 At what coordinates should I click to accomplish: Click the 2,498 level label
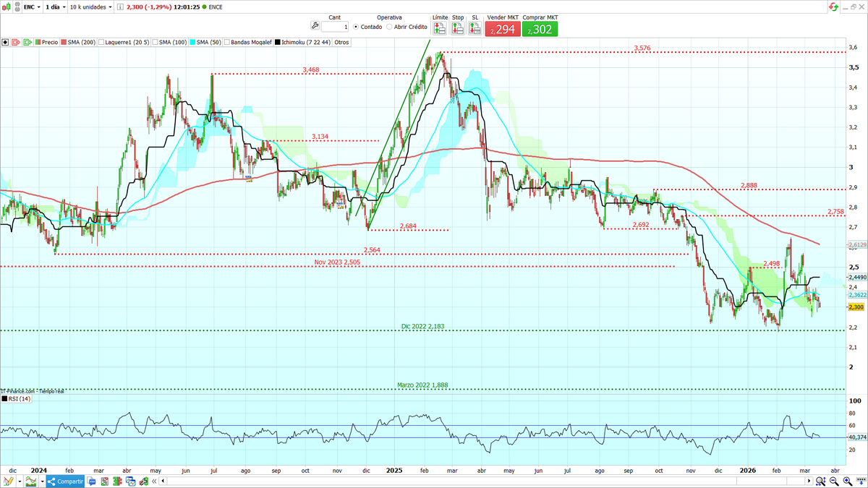coord(771,264)
